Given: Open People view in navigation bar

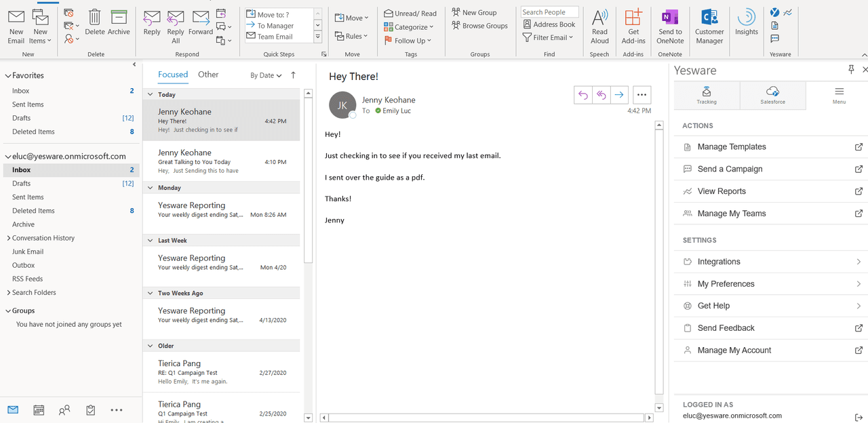Looking at the screenshot, I should [64, 410].
